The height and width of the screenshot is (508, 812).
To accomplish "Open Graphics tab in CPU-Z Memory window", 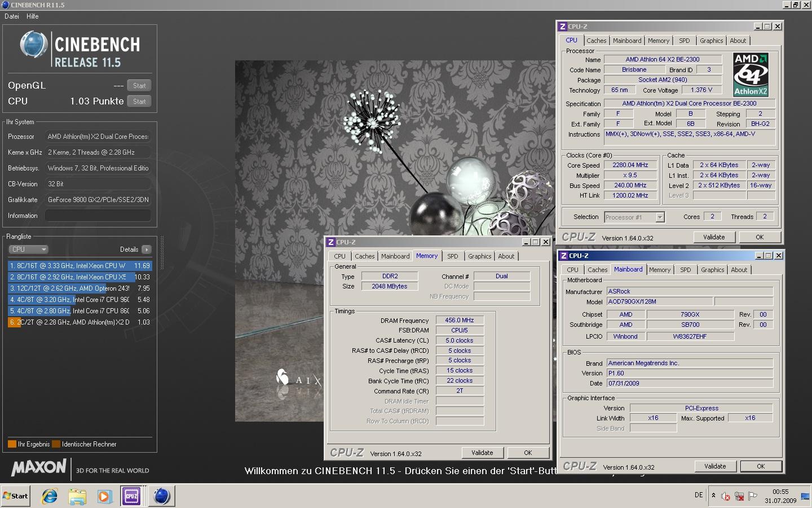I will pyautogui.click(x=480, y=256).
